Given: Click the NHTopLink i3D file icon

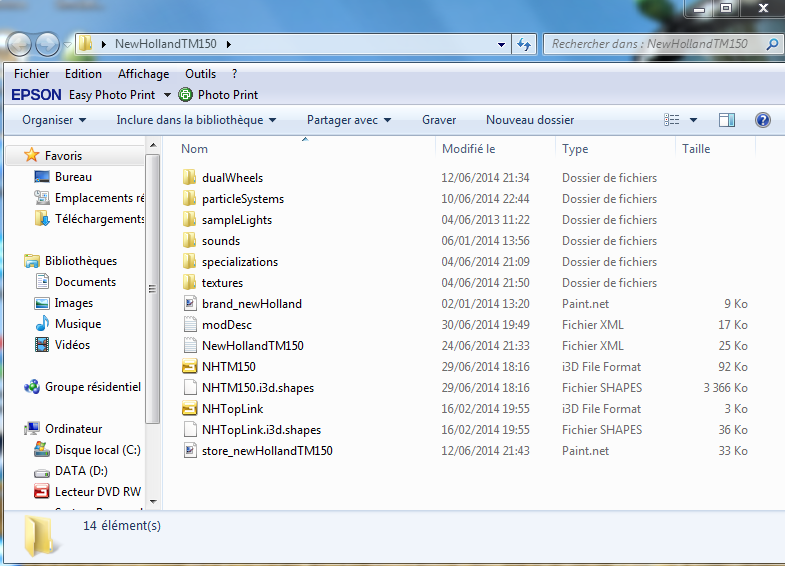Looking at the screenshot, I should point(190,408).
